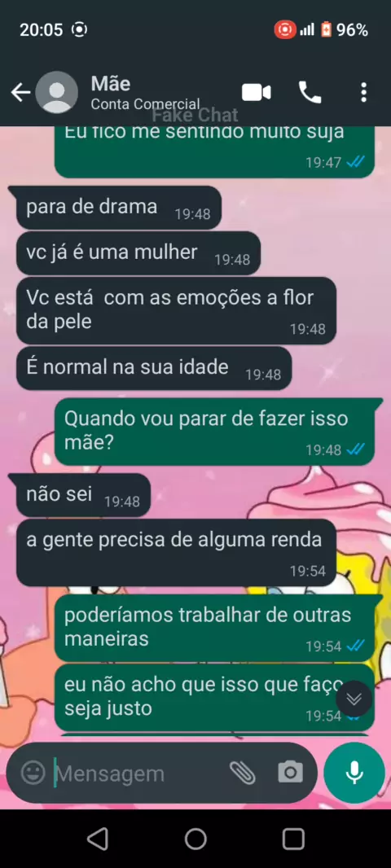Open contact info via Mãe name
The image size is (391, 868).
(x=111, y=84)
